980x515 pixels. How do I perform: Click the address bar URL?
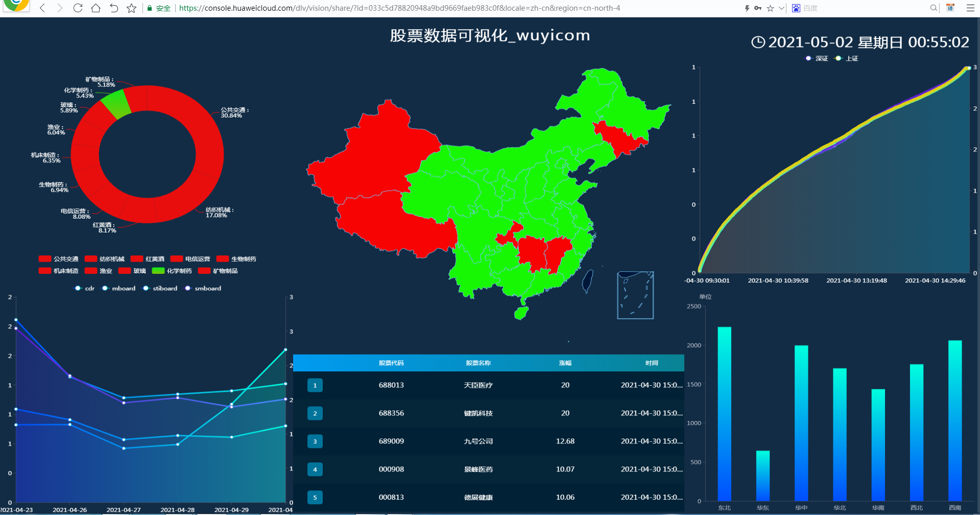399,8
